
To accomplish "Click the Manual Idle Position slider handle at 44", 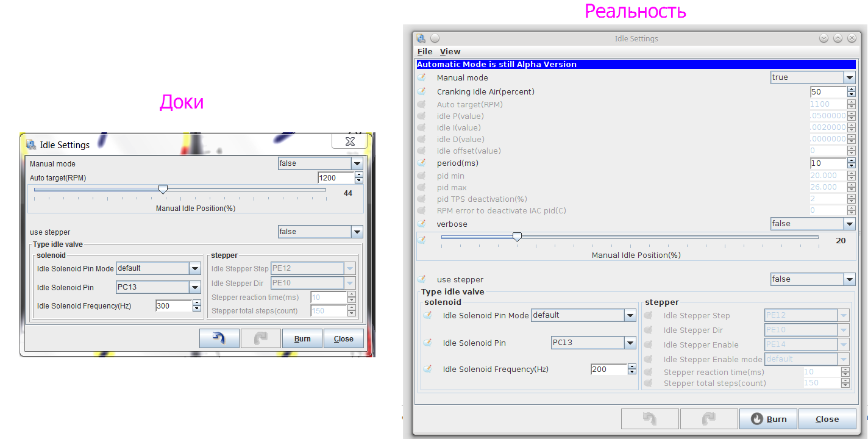I will [163, 190].
